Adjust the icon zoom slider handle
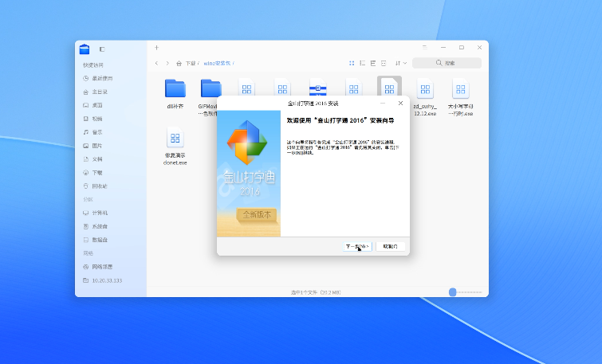The height and width of the screenshot is (364, 602). point(453,292)
